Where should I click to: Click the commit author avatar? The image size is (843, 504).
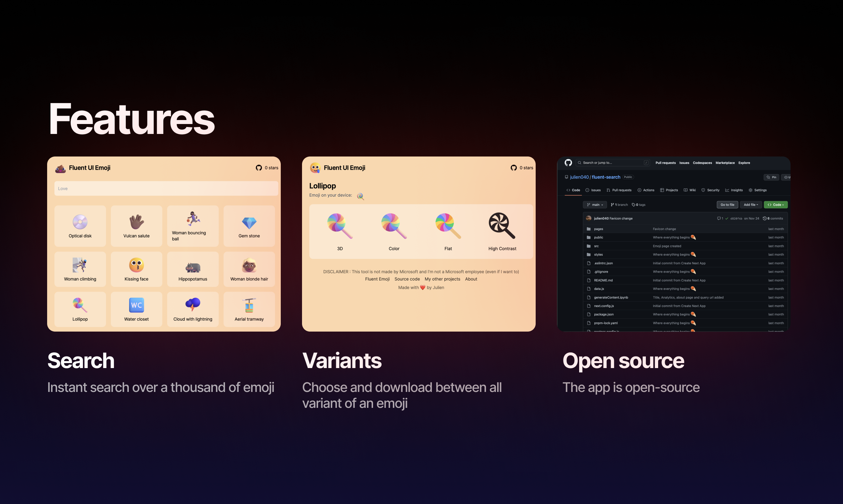point(589,219)
